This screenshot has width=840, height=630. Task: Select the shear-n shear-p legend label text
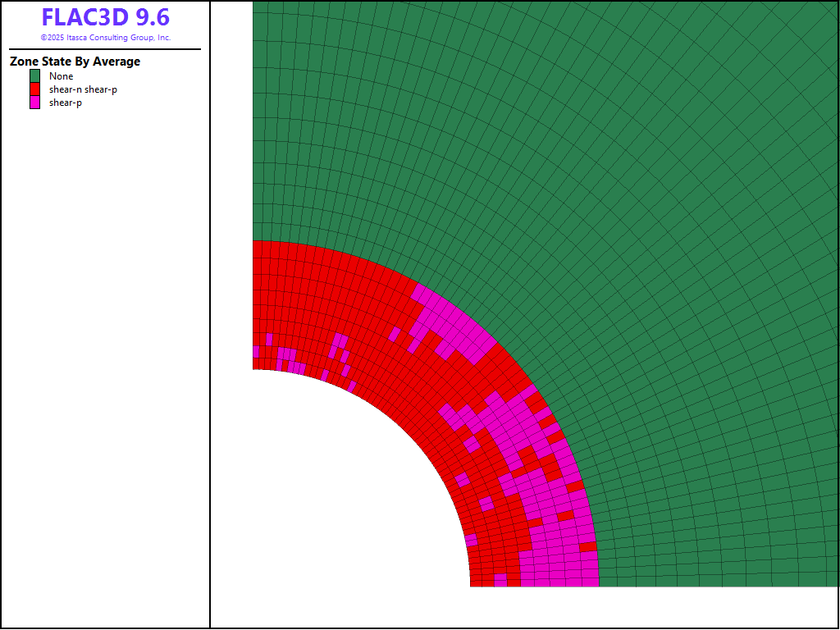[83, 89]
